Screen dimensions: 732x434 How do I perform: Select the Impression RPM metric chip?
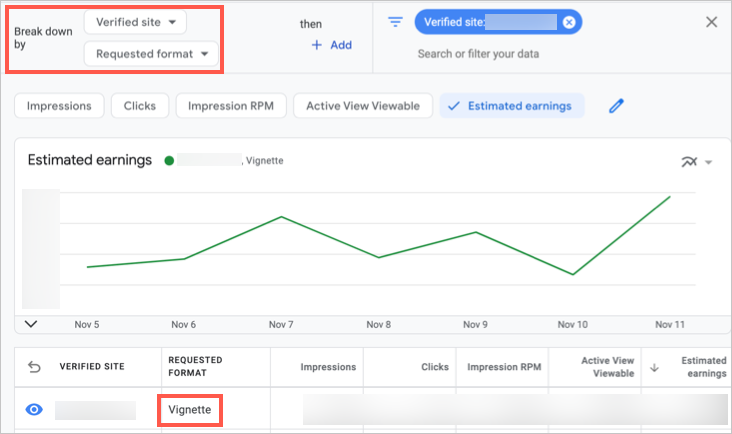click(231, 105)
